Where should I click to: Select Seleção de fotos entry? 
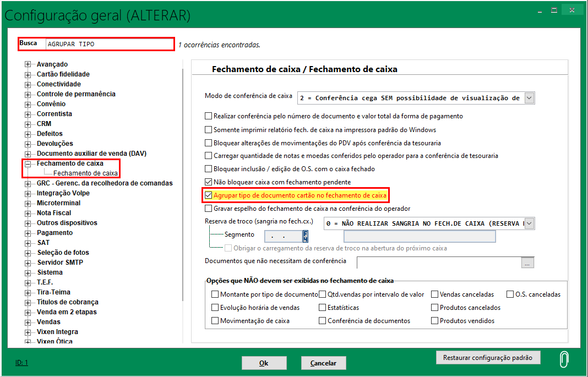click(63, 253)
